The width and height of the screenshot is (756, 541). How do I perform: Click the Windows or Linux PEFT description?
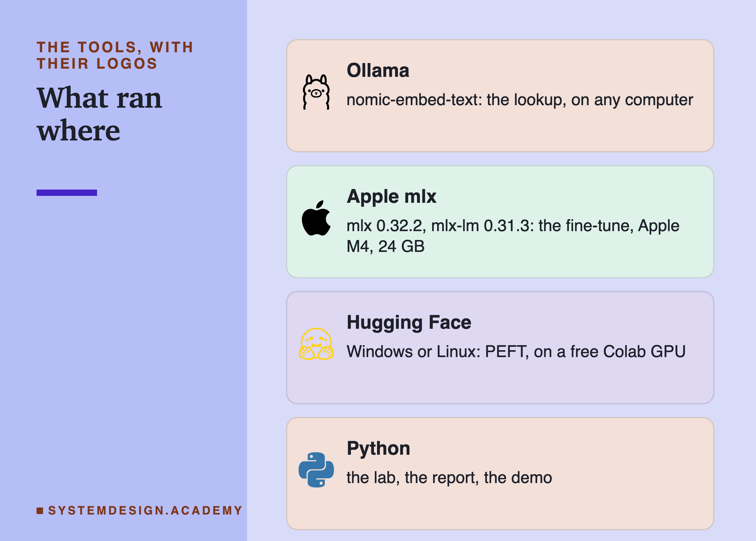516,351
